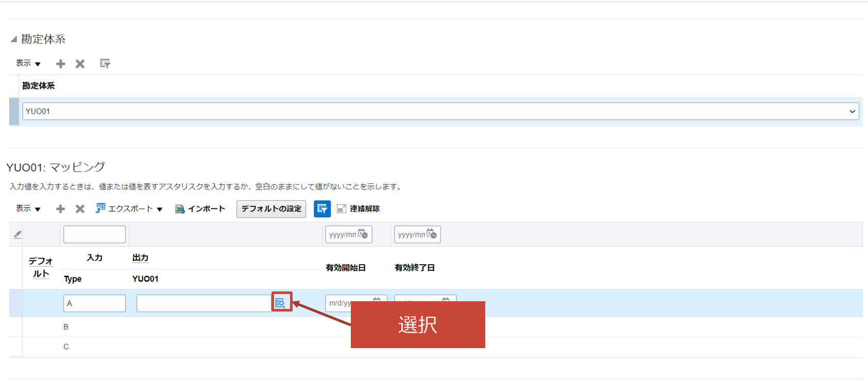Click the Type column header
Image resolution: width=868 pixels, height=381 pixels.
click(73, 279)
